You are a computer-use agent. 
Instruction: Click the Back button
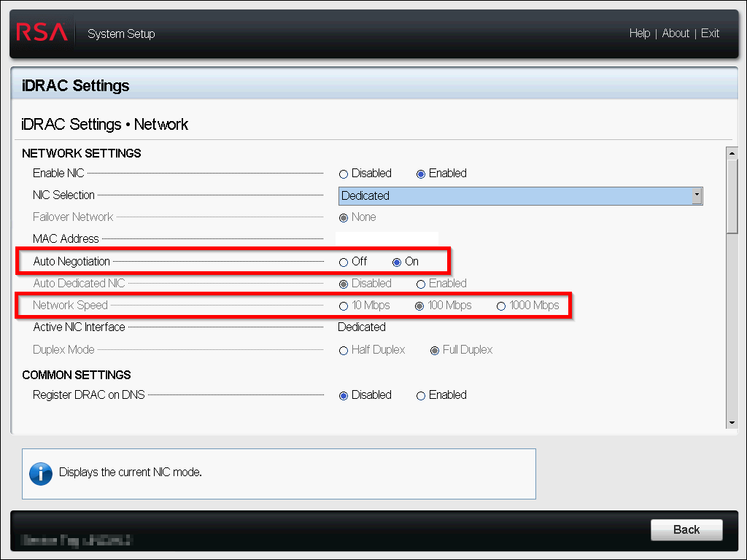[686, 530]
